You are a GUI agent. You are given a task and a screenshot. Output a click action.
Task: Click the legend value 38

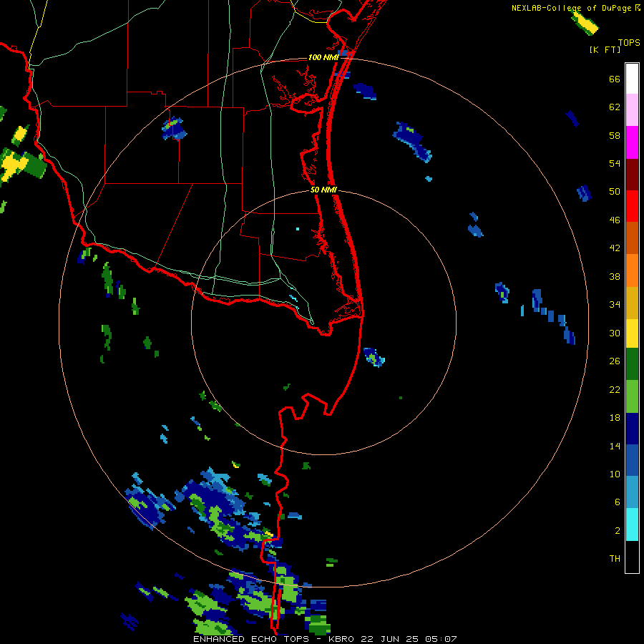pyautogui.click(x=615, y=277)
